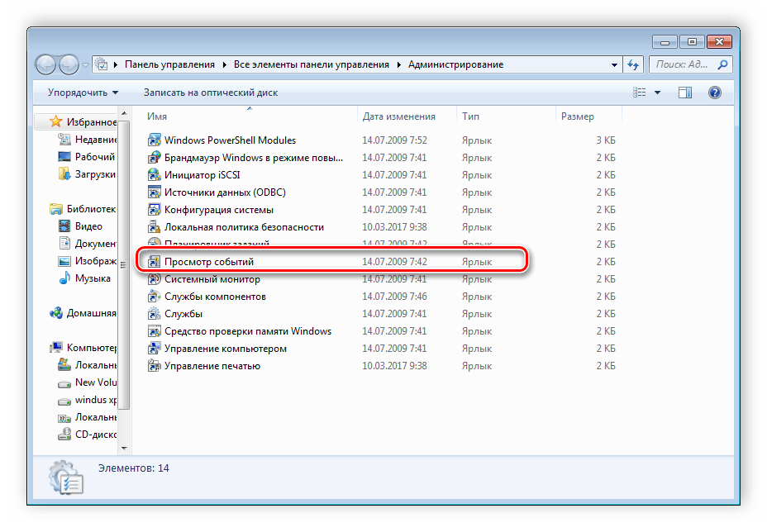Click the Windows PowerShell Modules icon
The width and height of the screenshot is (767, 532).
click(154, 140)
